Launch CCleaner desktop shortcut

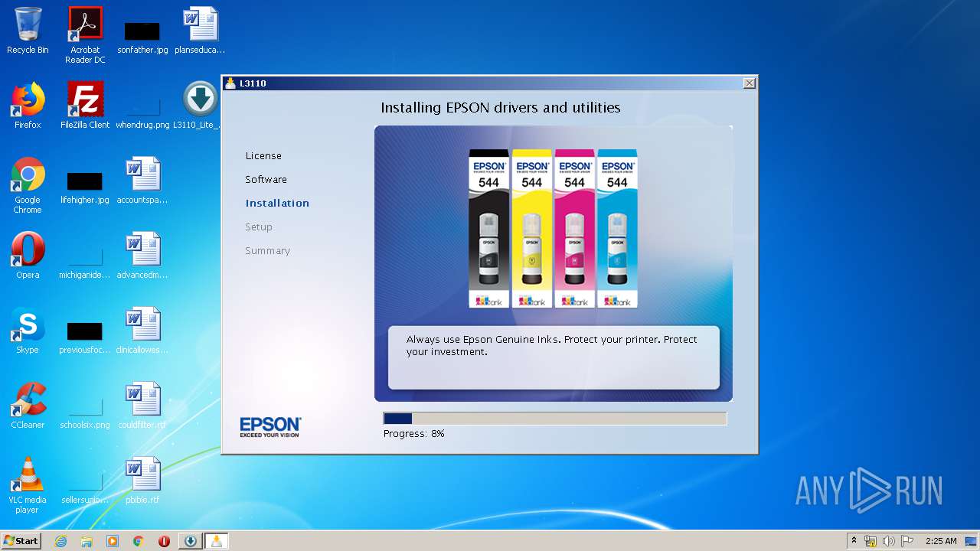tap(28, 406)
